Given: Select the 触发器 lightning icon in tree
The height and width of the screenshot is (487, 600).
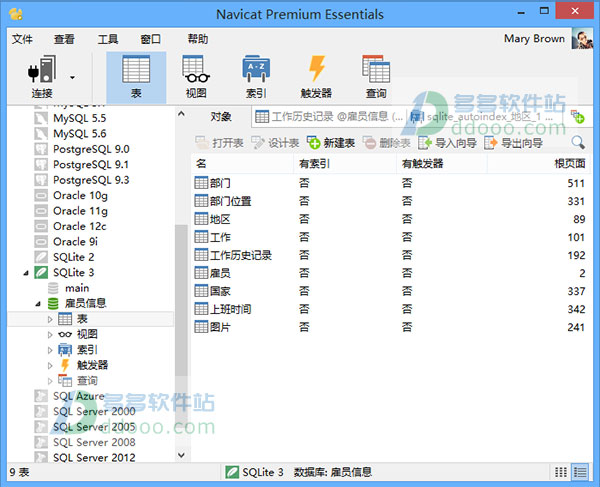Looking at the screenshot, I should [65, 365].
